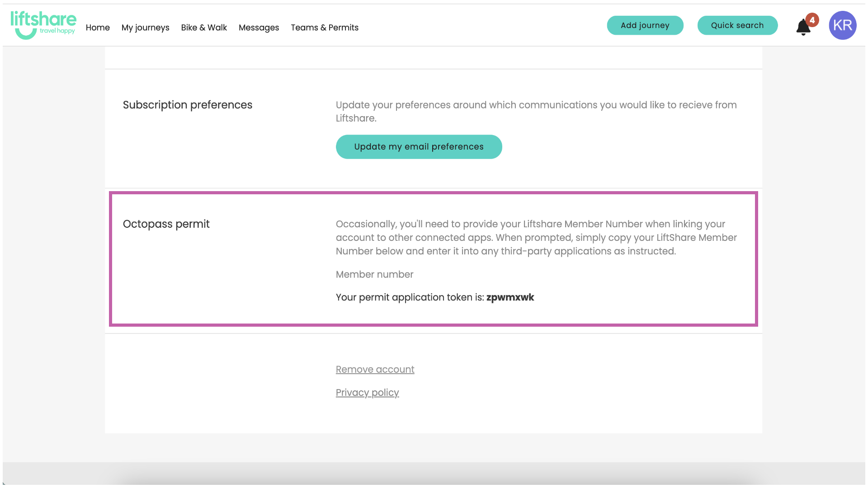Open the Messages section
868x488 pixels.
(259, 28)
